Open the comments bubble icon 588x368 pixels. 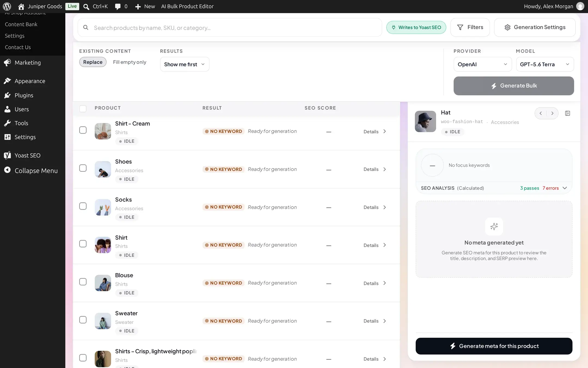[x=118, y=6]
